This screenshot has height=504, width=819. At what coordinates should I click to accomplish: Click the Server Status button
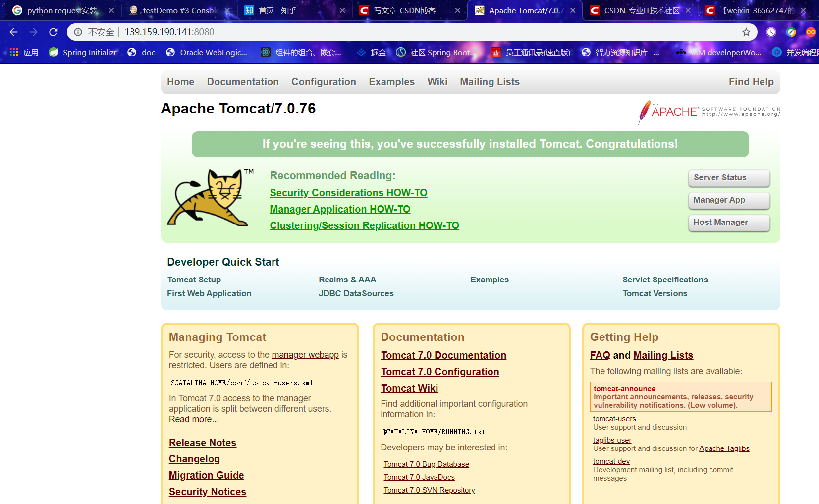point(729,178)
